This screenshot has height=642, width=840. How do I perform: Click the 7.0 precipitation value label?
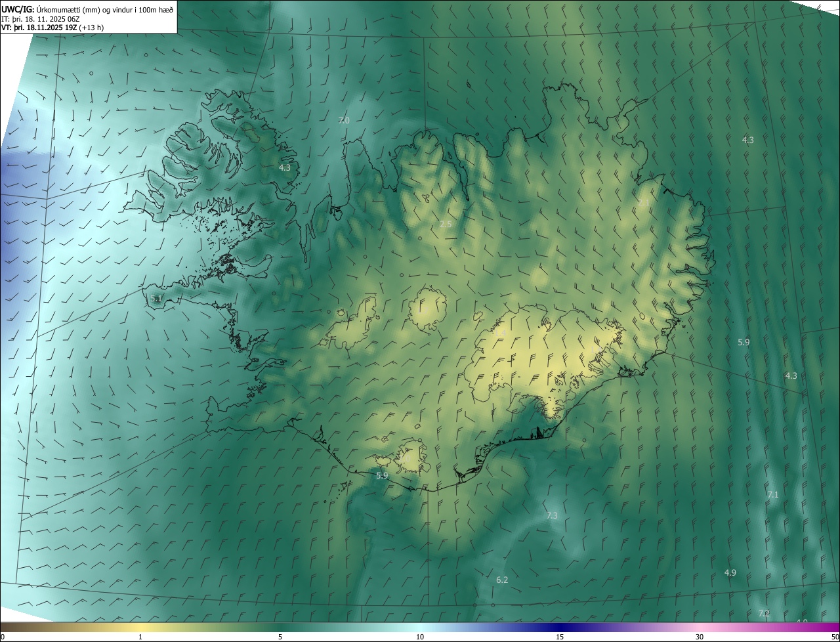pyautogui.click(x=344, y=120)
